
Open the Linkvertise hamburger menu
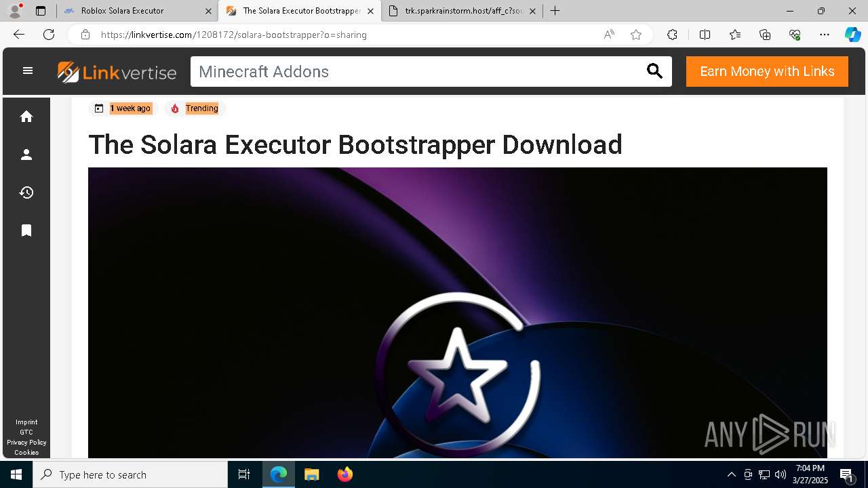tap(28, 70)
